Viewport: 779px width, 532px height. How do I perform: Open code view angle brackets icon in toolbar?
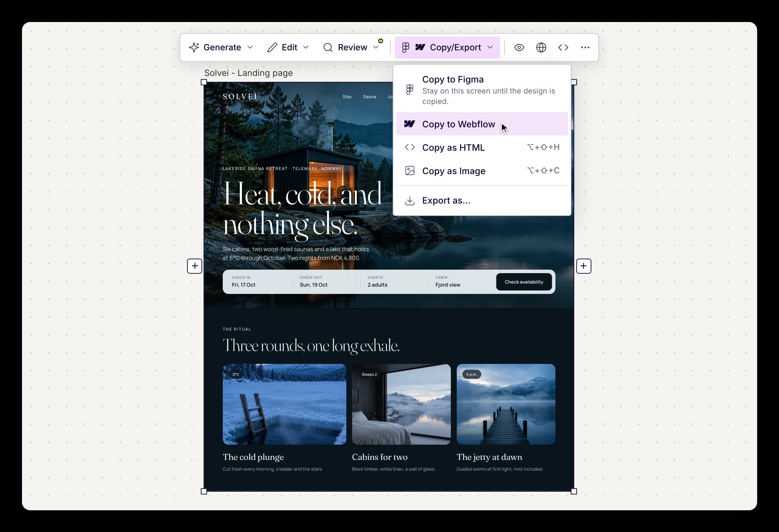click(x=563, y=47)
